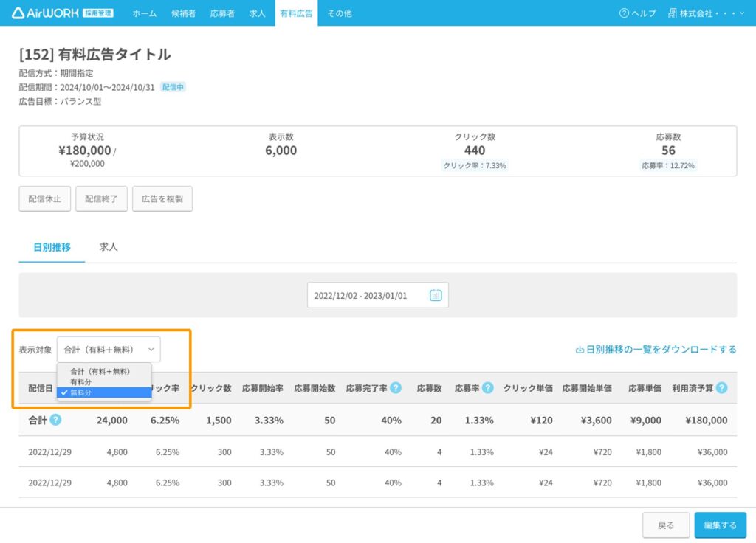Switch to the 求人 tab below buttons
Screen dimensions: 756x543
click(x=109, y=247)
